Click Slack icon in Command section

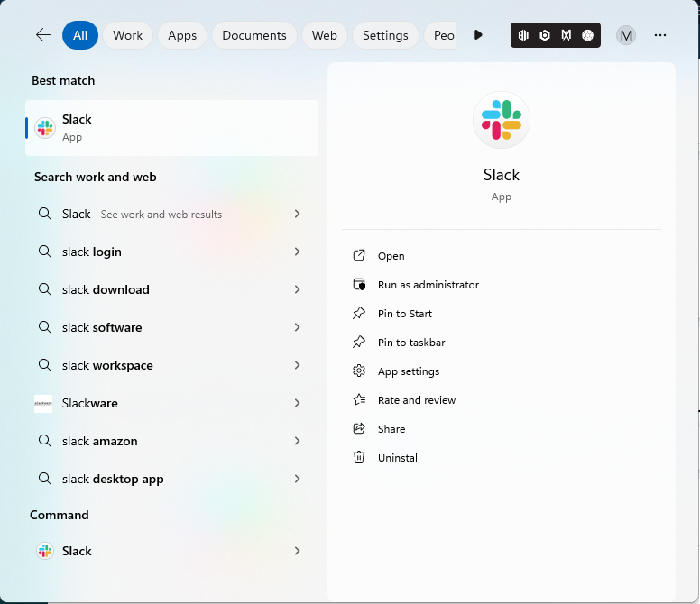click(44, 551)
